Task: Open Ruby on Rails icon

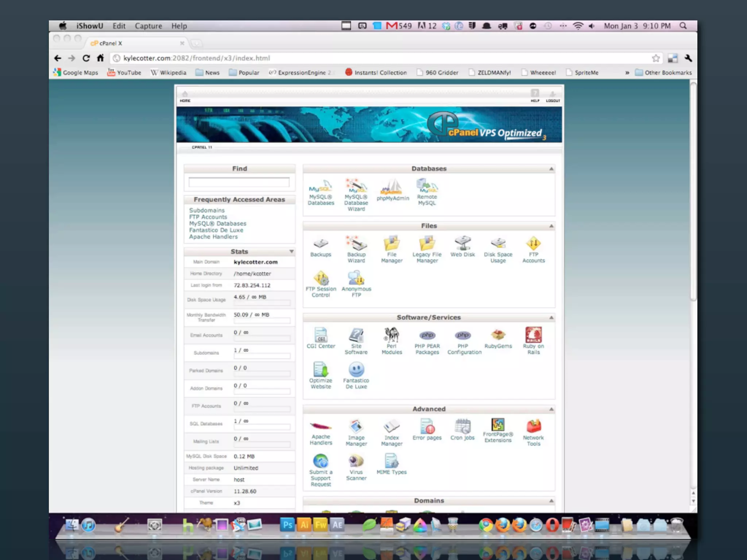Action: pos(533,335)
